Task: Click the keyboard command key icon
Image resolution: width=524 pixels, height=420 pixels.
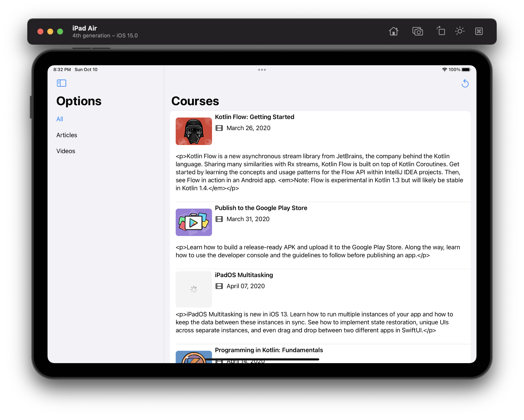Action: point(479,31)
